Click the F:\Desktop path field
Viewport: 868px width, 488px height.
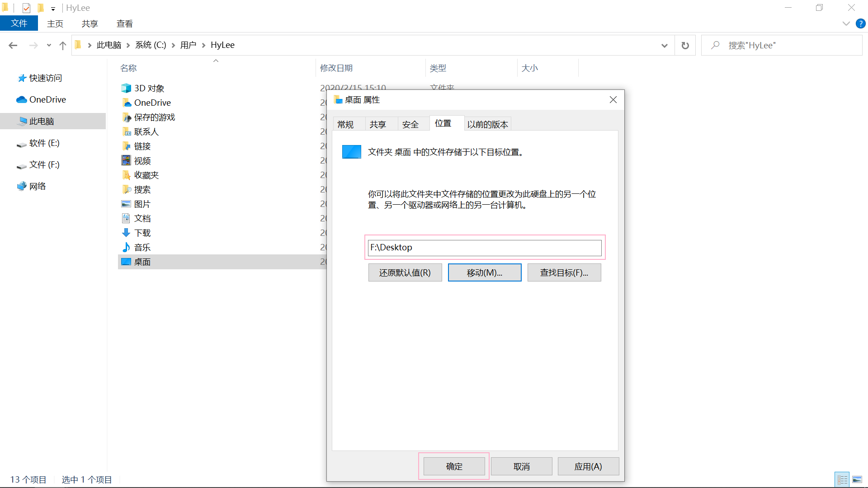click(484, 247)
